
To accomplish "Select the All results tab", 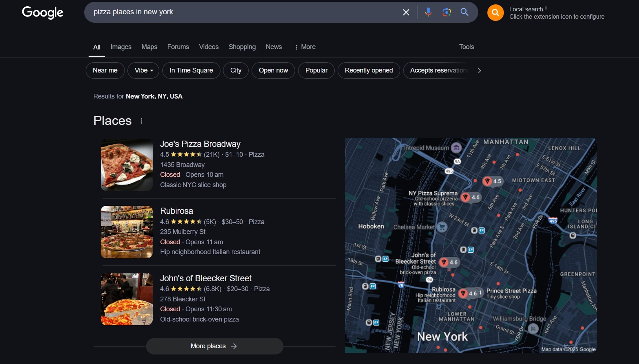I will (x=97, y=47).
